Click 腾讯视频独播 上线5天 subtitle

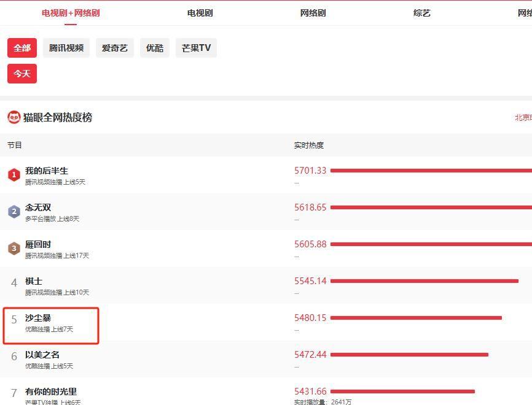(55, 182)
